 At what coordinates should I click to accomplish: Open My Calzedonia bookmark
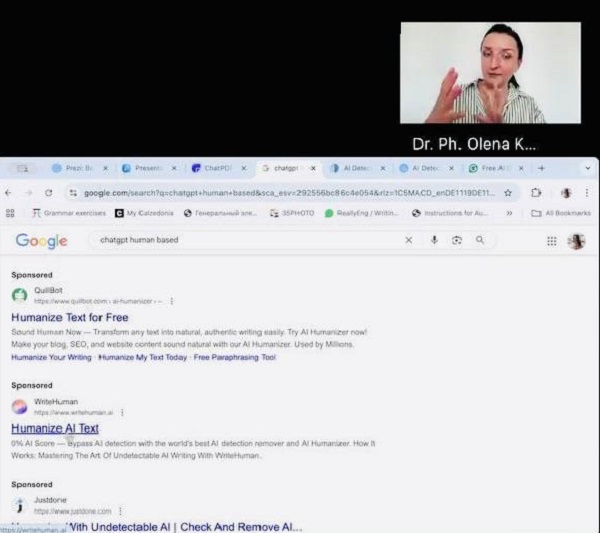click(x=144, y=213)
